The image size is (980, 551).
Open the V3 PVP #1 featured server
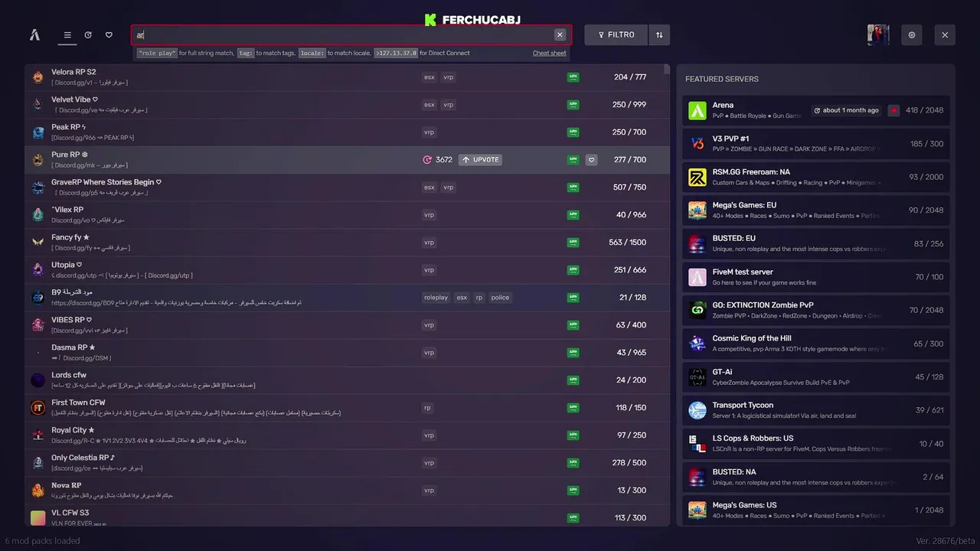point(816,144)
